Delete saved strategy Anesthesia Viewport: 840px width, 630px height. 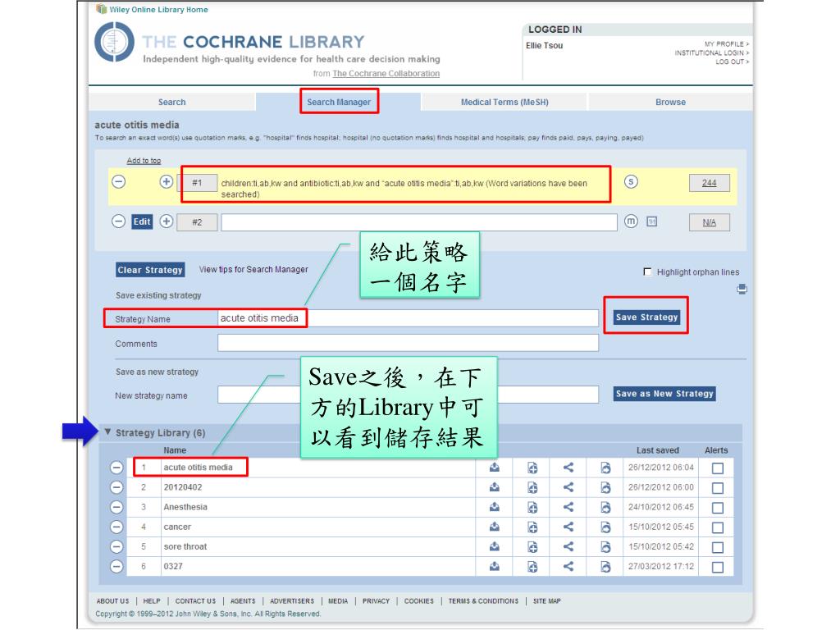116,507
